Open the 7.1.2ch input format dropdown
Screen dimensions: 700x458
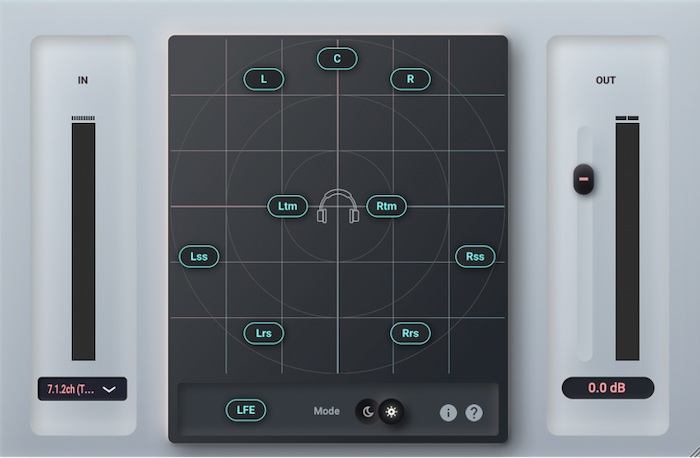[83, 388]
